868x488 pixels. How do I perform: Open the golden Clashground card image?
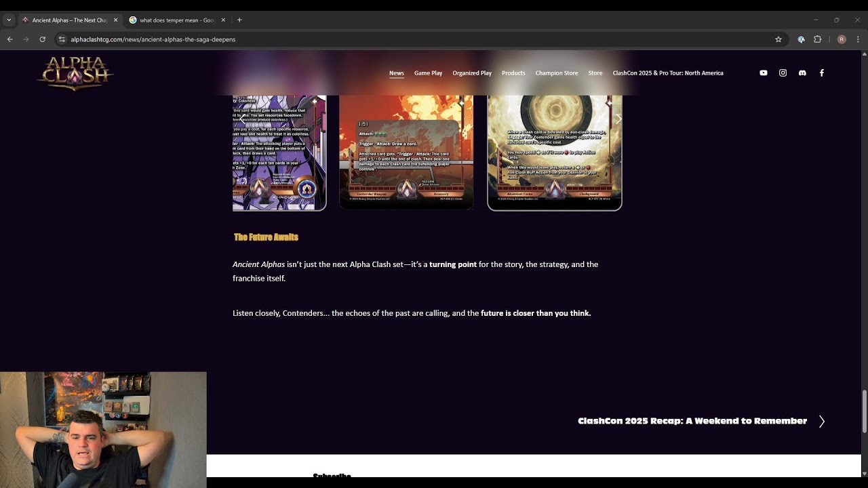click(x=555, y=153)
